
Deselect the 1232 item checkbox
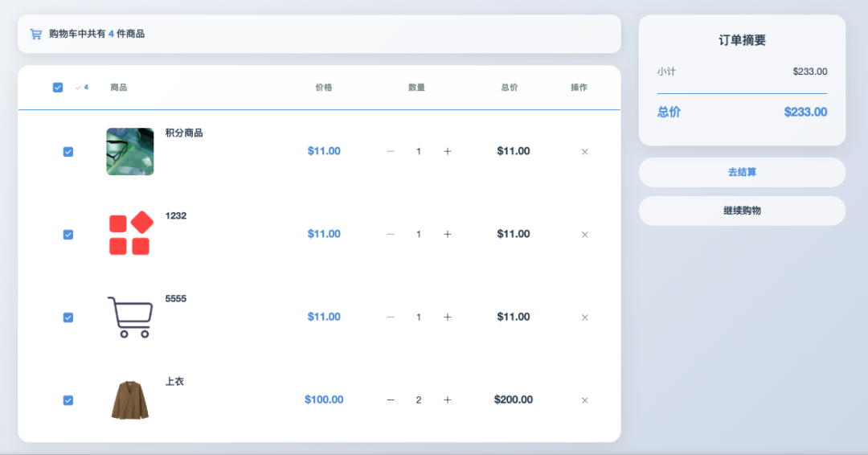[68, 235]
